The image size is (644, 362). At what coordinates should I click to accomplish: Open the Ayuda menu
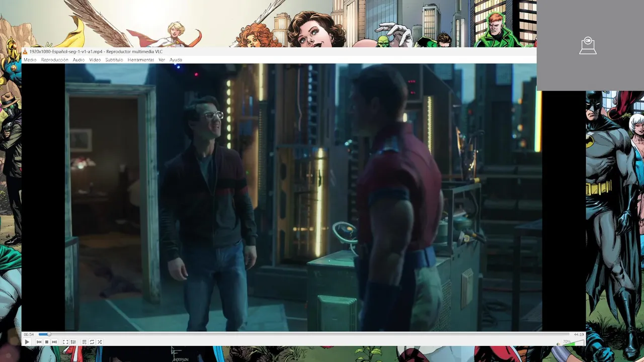[x=176, y=60]
